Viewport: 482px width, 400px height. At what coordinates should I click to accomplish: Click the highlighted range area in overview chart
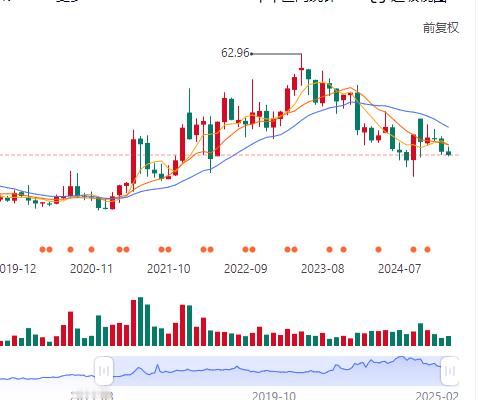pyautogui.click(x=277, y=371)
